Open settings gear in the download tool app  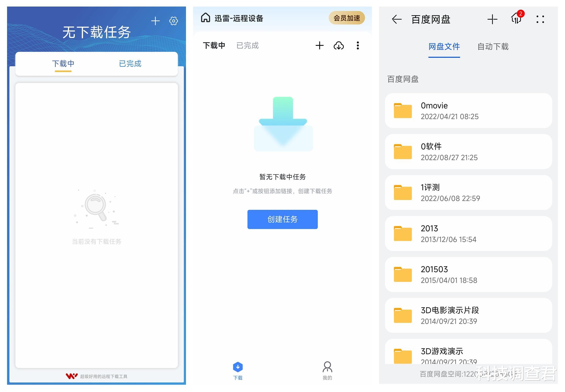click(173, 21)
